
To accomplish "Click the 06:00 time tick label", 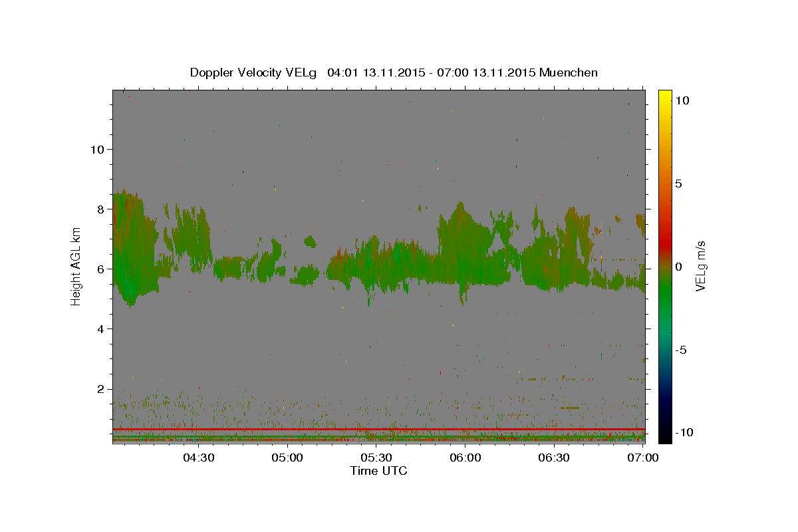I will click(x=465, y=458).
